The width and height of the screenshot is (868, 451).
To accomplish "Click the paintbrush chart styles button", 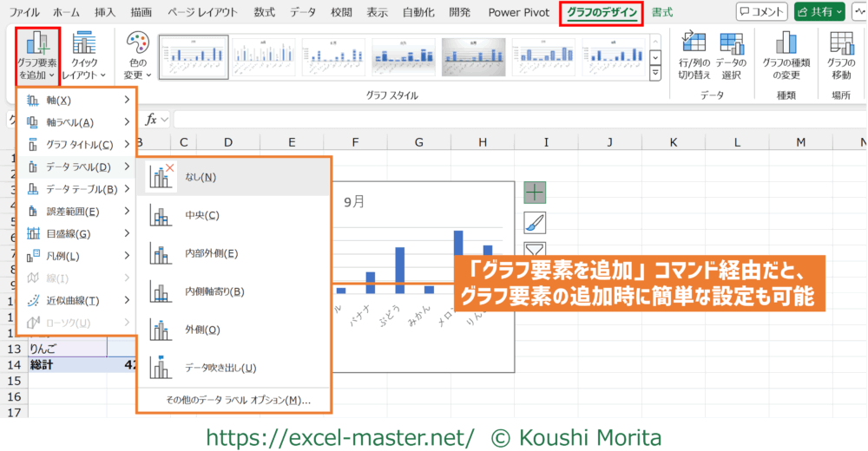I will coord(535,223).
